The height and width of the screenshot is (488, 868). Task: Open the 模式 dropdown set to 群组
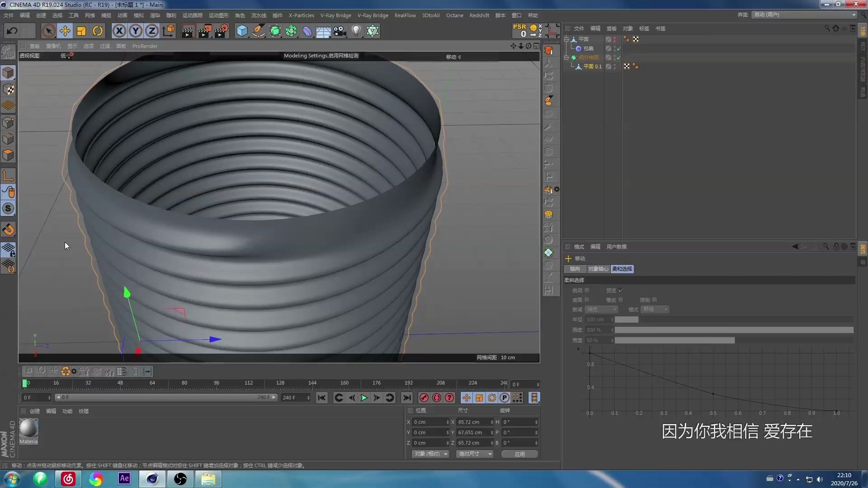[655, 310]
